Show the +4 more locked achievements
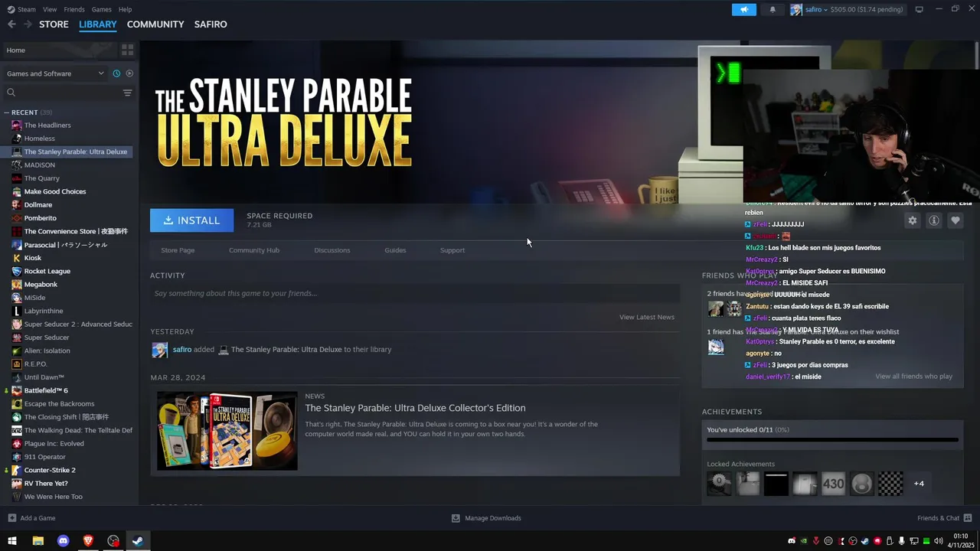 [x=919, y=484]
